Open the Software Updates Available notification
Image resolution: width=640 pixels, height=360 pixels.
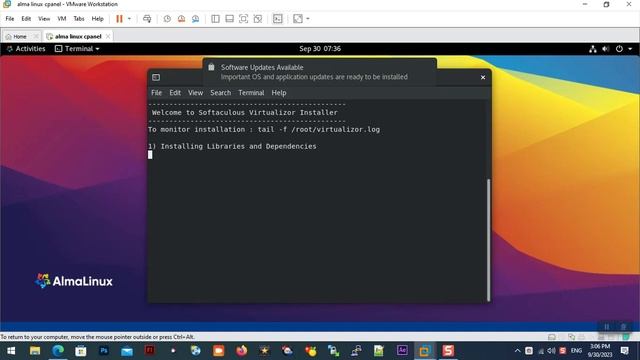(320, 72)
